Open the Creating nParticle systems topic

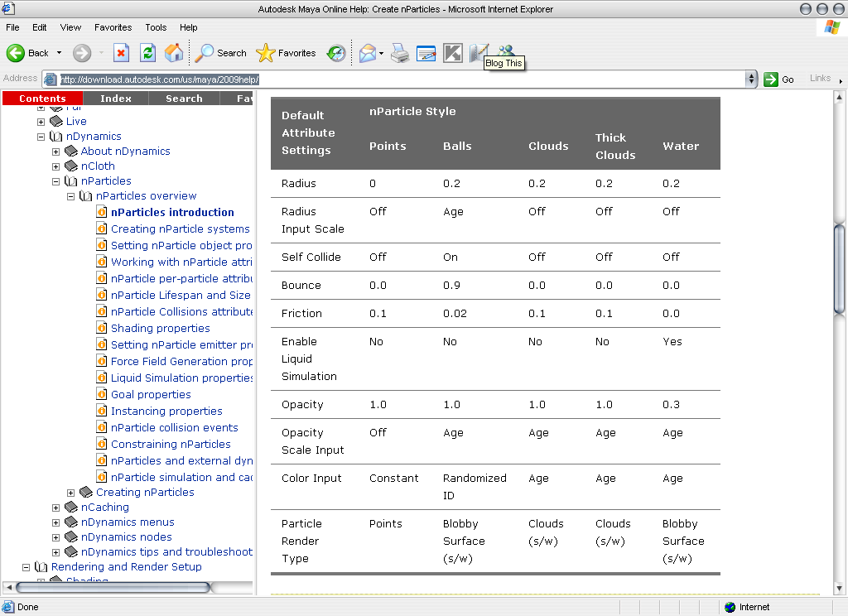click(180, 229)
